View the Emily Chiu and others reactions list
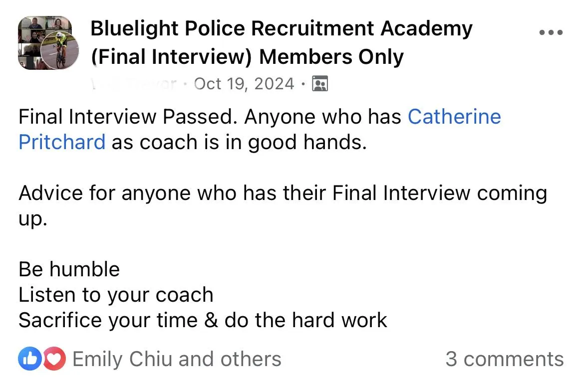The height and width of the screenshot is (392, 584). [x=177, y=359]
